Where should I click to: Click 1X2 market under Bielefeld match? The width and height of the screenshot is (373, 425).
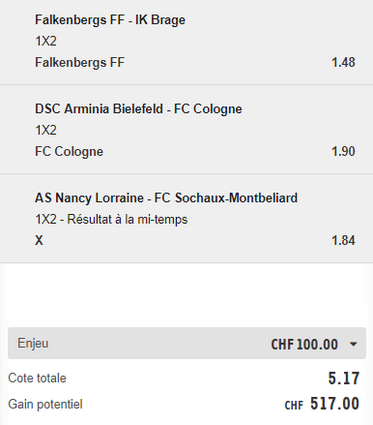(x=46, y=130)
